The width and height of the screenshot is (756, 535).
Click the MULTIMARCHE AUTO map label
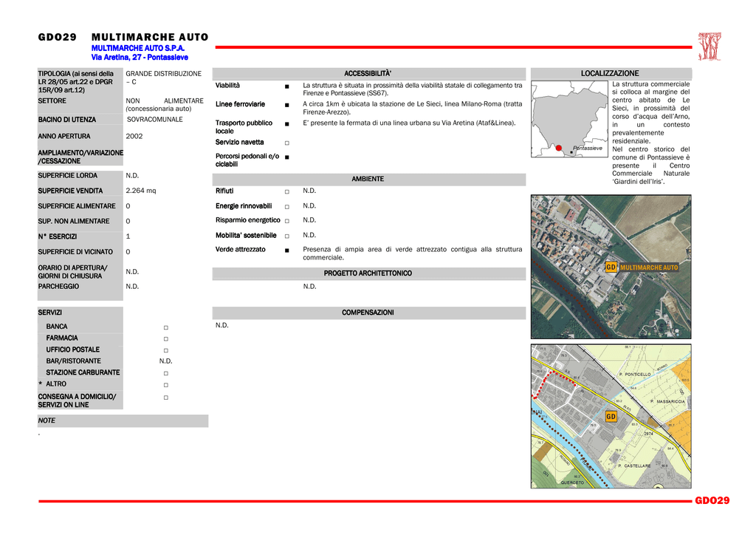pos(649,267)
